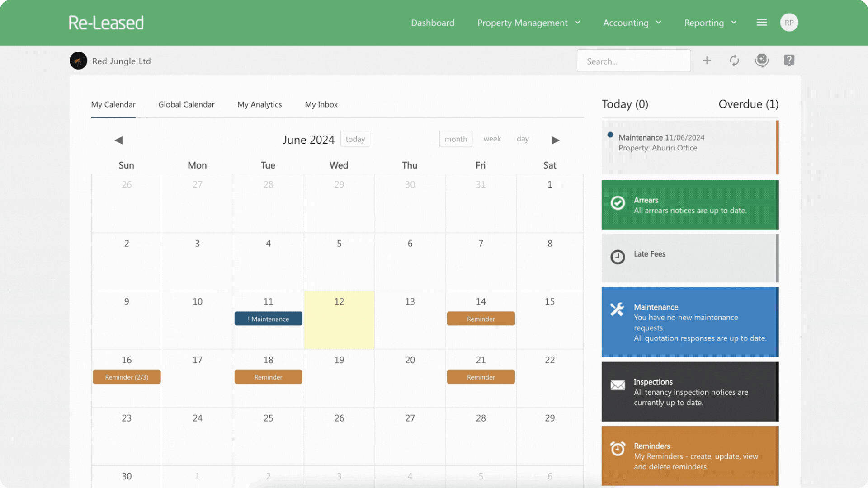
Task: Click the Reminders alarm clock icon
Action: [618, 449]
